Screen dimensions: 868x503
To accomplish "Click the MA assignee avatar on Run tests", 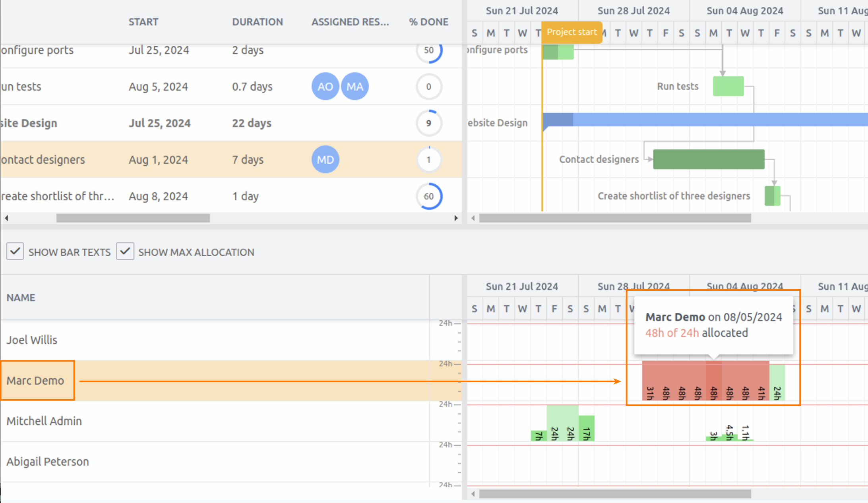I will coord(355,86).
